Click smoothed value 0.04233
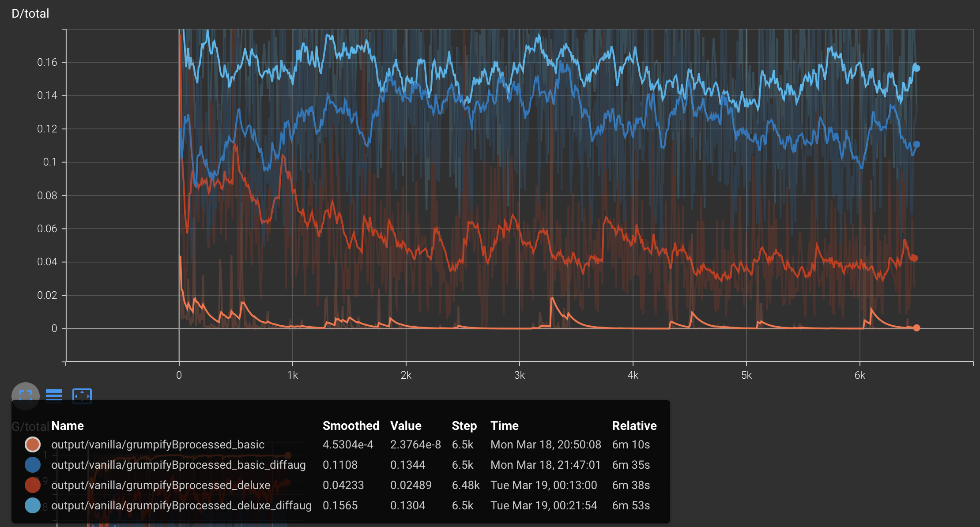 (343, 485)
